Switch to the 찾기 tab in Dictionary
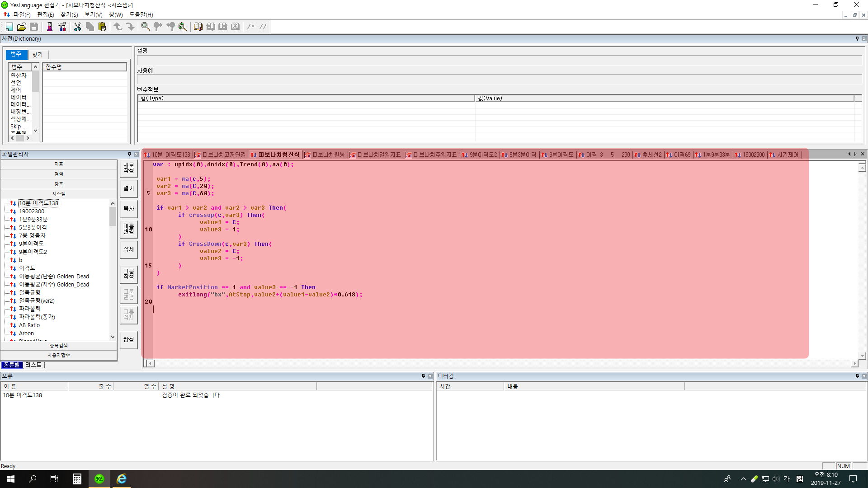Viewport: 868px width, 488px height. (x=37, y=55)
